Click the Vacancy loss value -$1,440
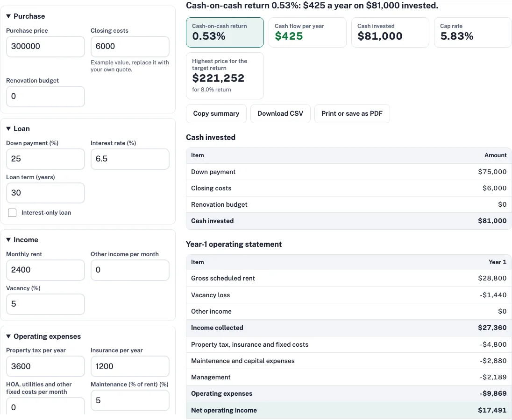The width and height of the screenshot is (512, 420). point(493,295)
